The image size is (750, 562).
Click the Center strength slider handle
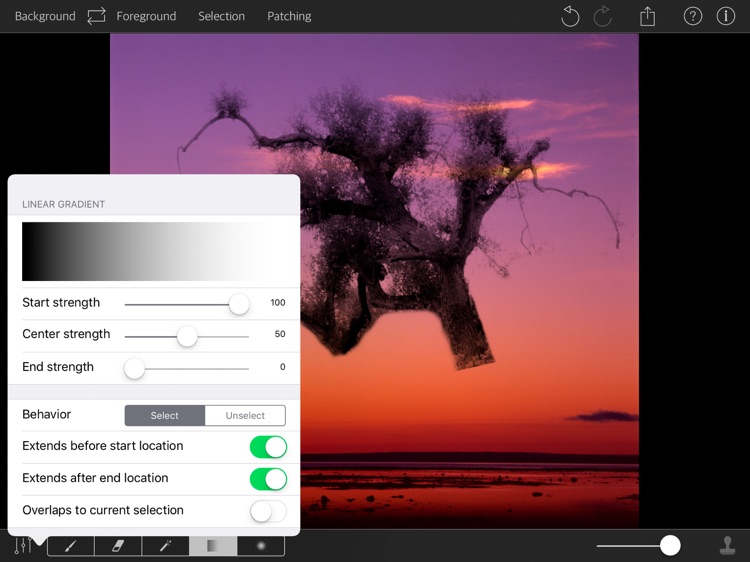187,336
